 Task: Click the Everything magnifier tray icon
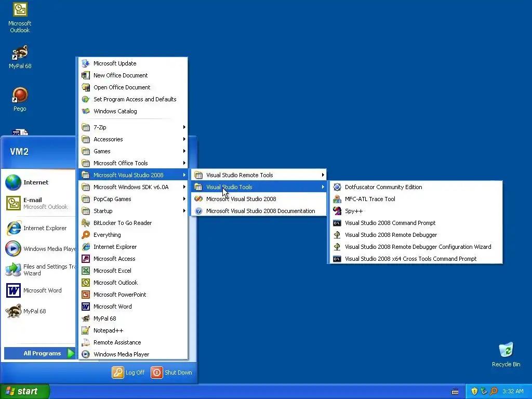coord(494,391)
